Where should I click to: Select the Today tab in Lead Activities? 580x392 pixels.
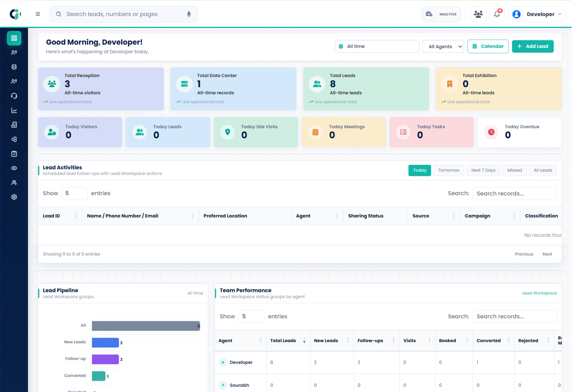pos(419,170)
